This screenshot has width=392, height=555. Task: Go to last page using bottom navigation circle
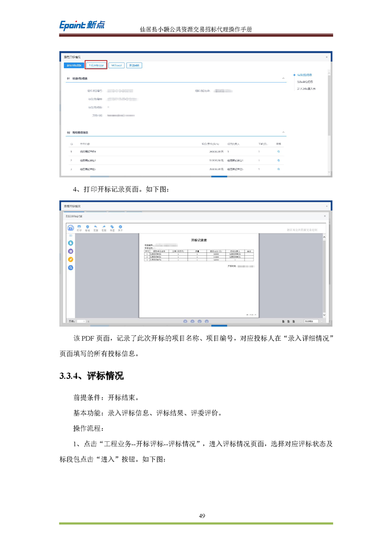[207, 322]
